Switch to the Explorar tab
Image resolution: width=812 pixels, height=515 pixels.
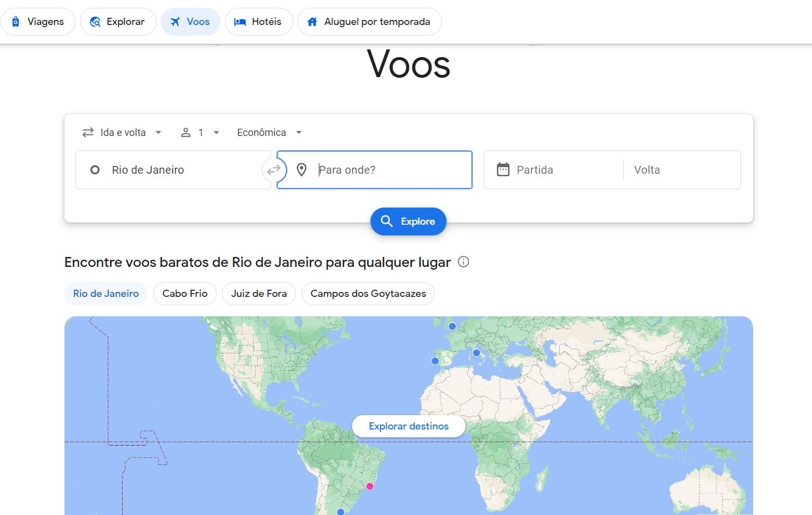coord(118,22)
